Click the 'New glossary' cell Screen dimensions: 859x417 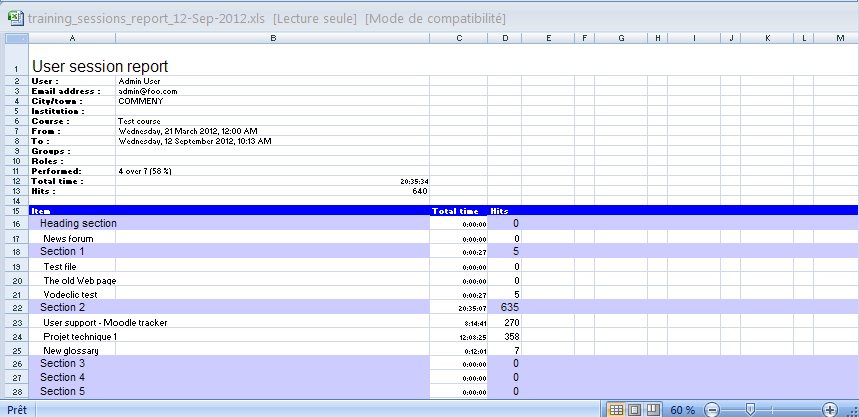[x=71, y=351]
